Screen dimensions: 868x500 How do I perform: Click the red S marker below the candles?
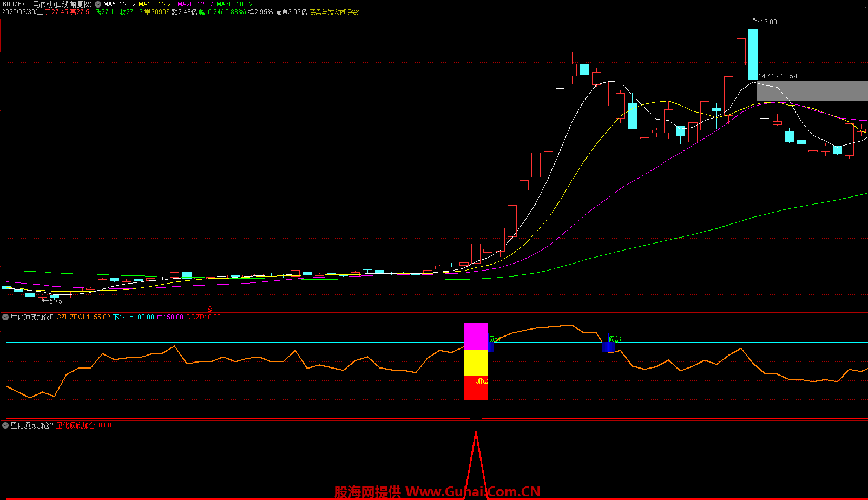click(210, 309)
